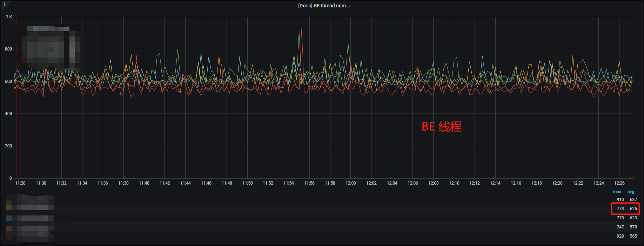644x246 pixels.
Task: Click the teal legend series color swatch
Action: click(9, 218)
